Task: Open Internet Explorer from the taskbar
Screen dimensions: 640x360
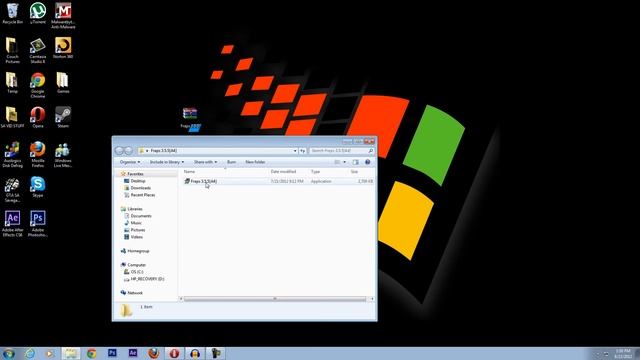Action: (x=30, y=353)
